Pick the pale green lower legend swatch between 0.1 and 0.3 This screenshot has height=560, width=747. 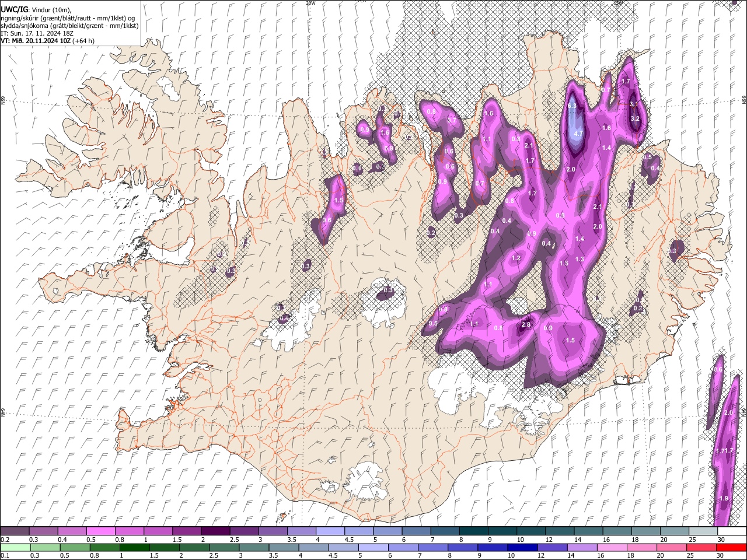coord(15,547)
